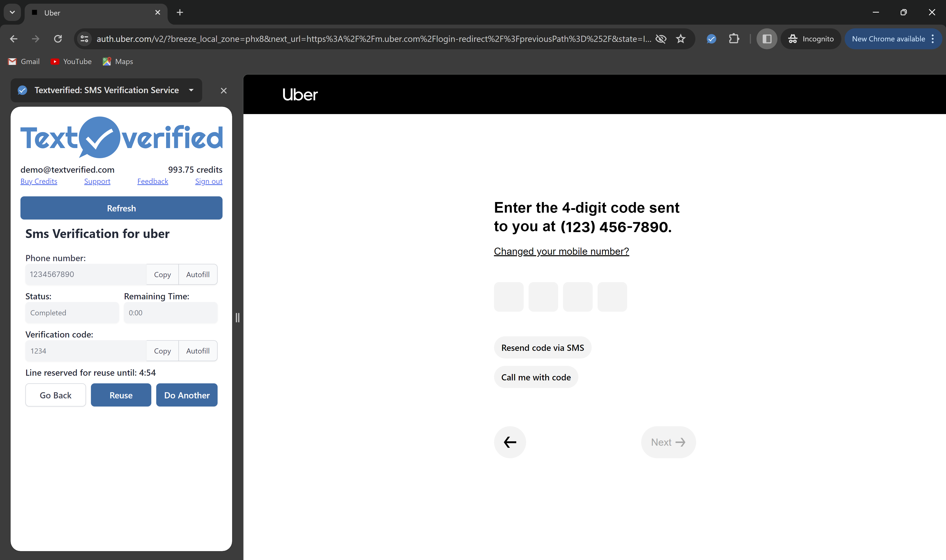Click the Uber logo in header
The image size is (946, 560).
pos(300,94)
